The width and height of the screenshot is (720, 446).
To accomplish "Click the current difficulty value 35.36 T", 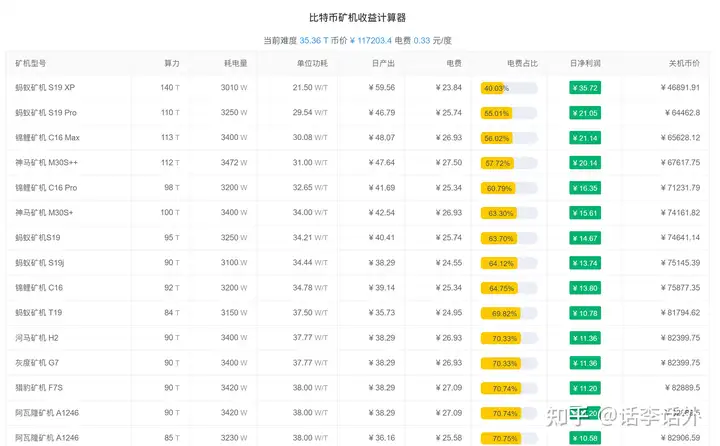I will (x=314, y=40).
